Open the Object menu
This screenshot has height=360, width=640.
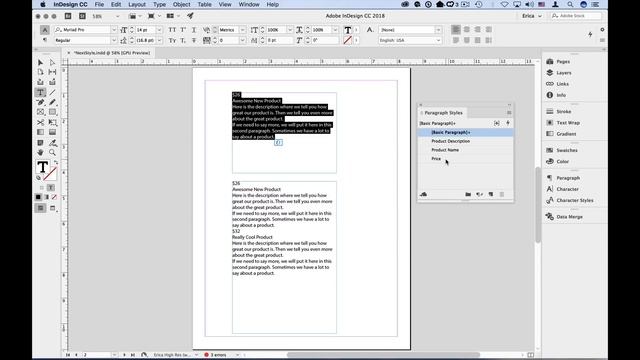(x=181, y=4)
